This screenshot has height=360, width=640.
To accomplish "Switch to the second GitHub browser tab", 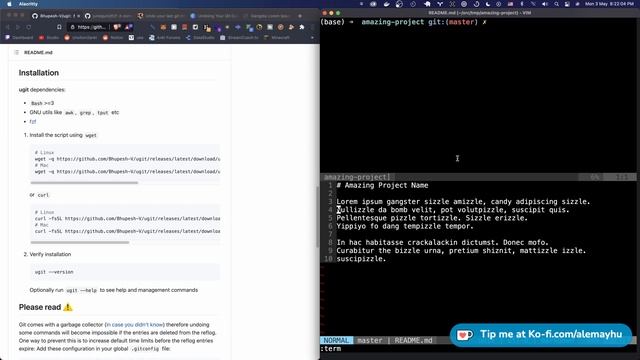I will 108,16.
